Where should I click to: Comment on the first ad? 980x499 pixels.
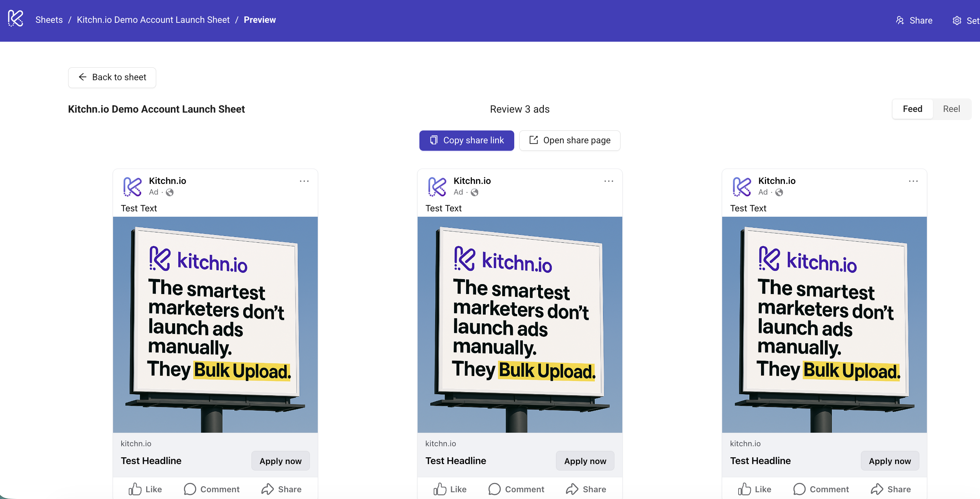[211, 489]
